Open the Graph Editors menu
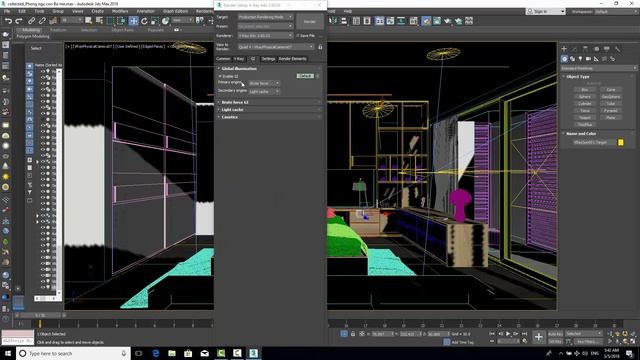Image resolution: width=640 pixels, height=360 pixels. coord(176,11)
